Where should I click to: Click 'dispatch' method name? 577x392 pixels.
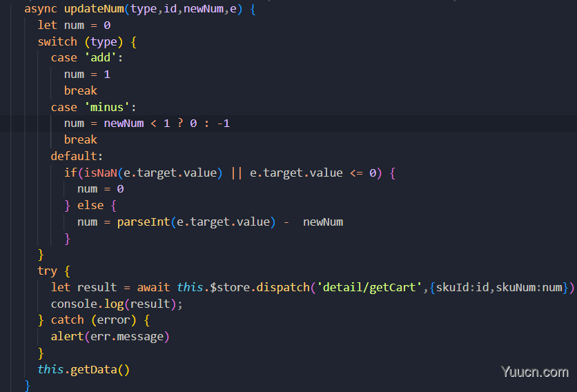point(283,287)
